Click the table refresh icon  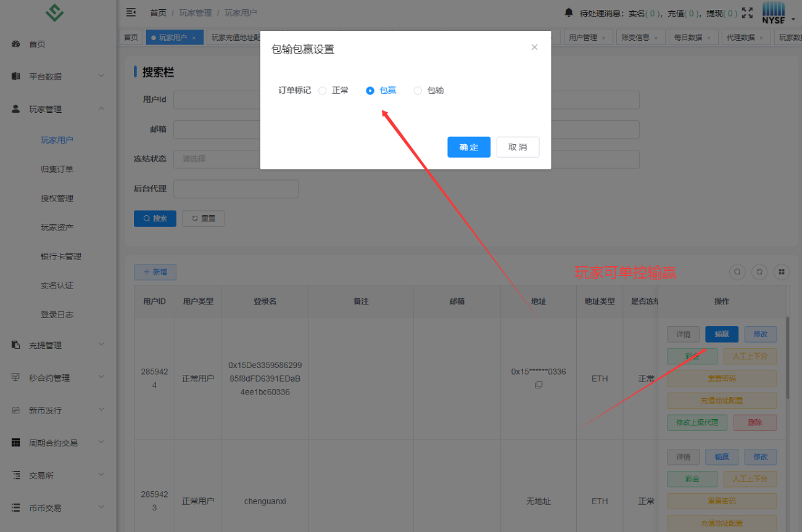(759, 272)
